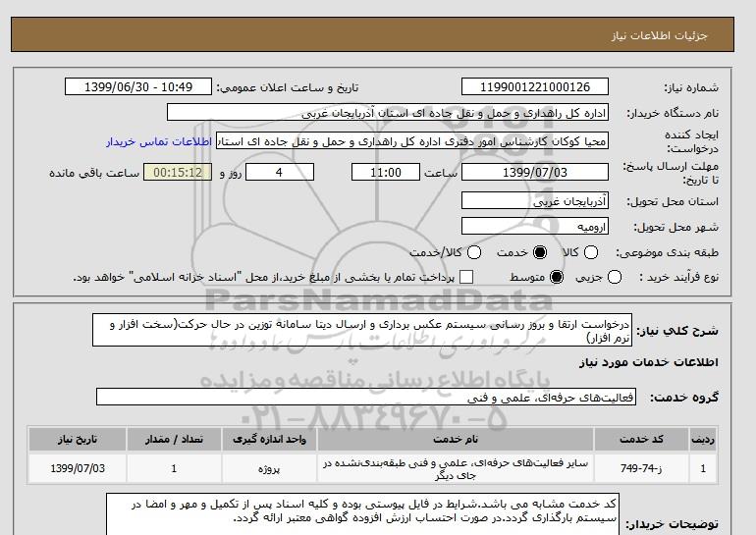Click the general need description text box
Viewport: 756px width, 535px height.
point(362,331)
